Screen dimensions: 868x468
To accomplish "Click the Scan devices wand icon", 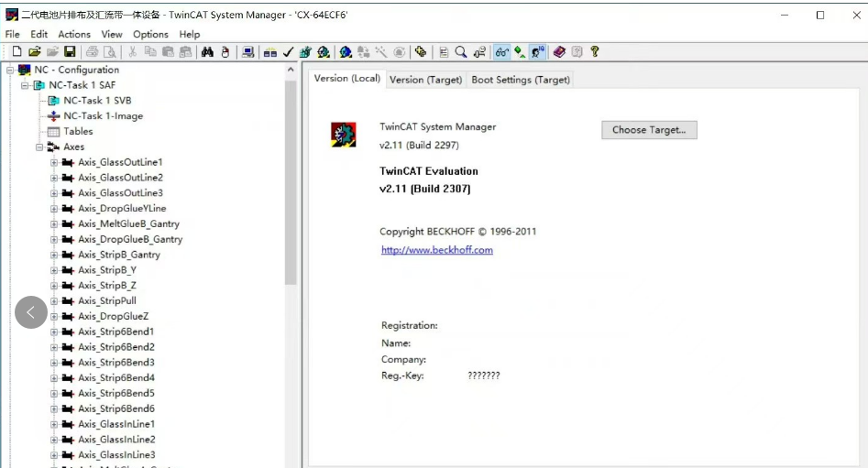I will point(381,52).
